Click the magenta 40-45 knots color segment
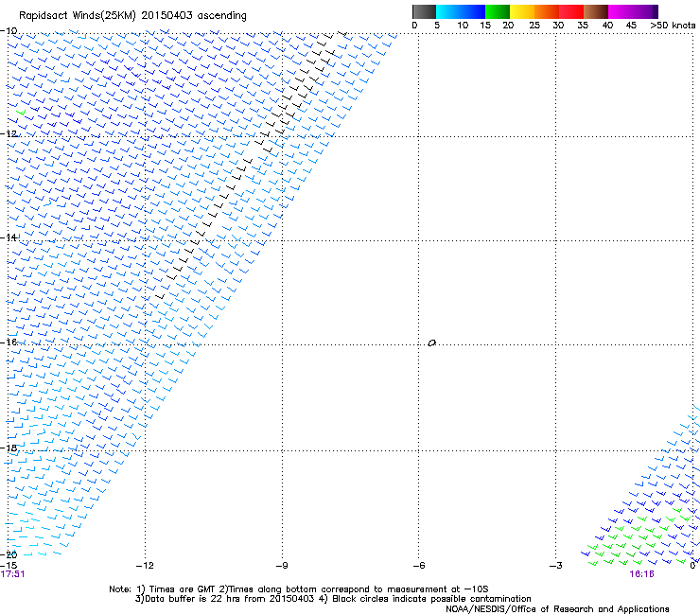This screenshot has width=700, height=615. 621,11
